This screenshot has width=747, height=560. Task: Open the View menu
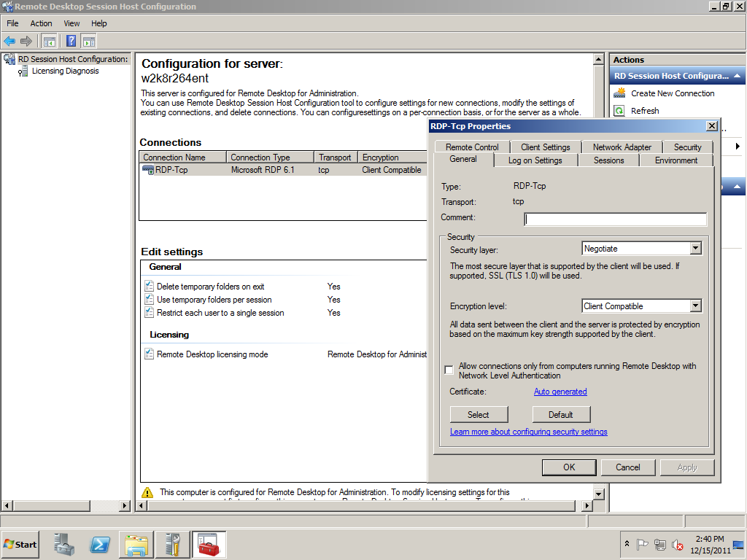pyautogui.click(x=71, y=23)
